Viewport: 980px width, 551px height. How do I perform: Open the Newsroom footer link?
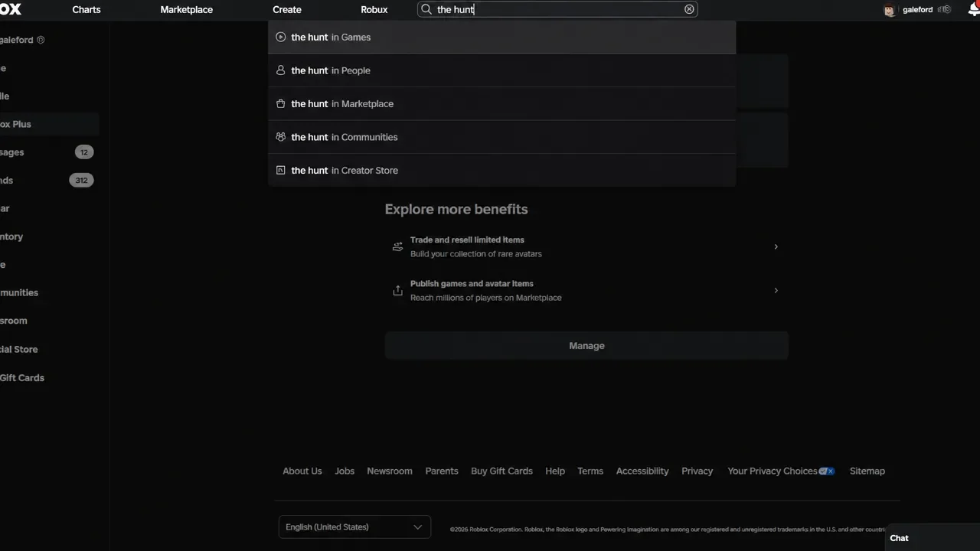pyautogui.click(x=390, y=471)
